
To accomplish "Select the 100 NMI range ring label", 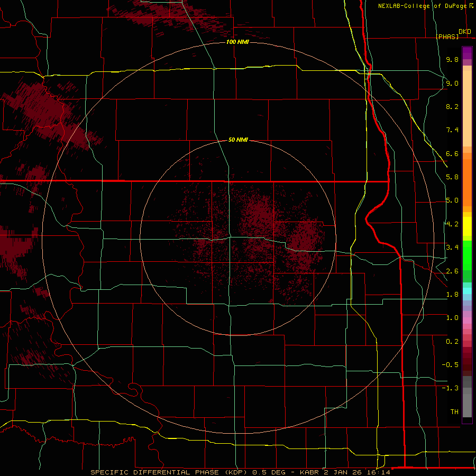I will (x=237, y=42).
